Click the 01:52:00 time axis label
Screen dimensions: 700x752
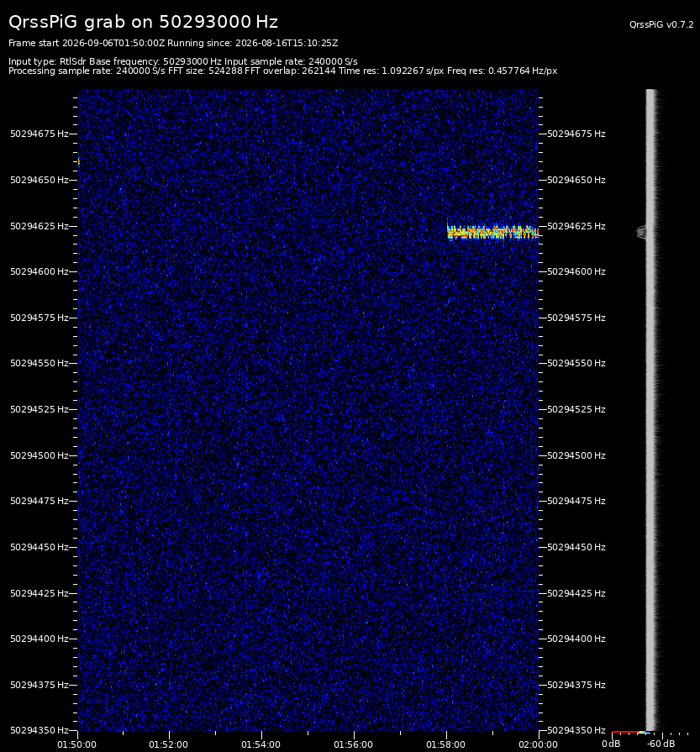tap(168, 744)
